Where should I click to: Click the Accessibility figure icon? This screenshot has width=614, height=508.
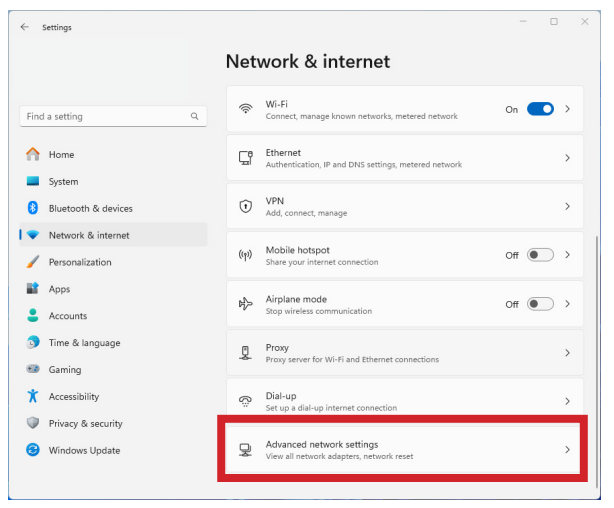coord(33,396)
